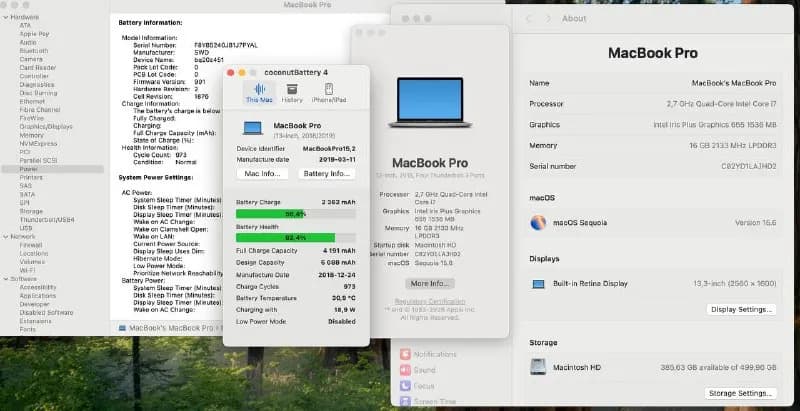The image size is (800, 411).
Task: Click the Name field value MacBook's MacBook Pro
Action: point(734,83)
